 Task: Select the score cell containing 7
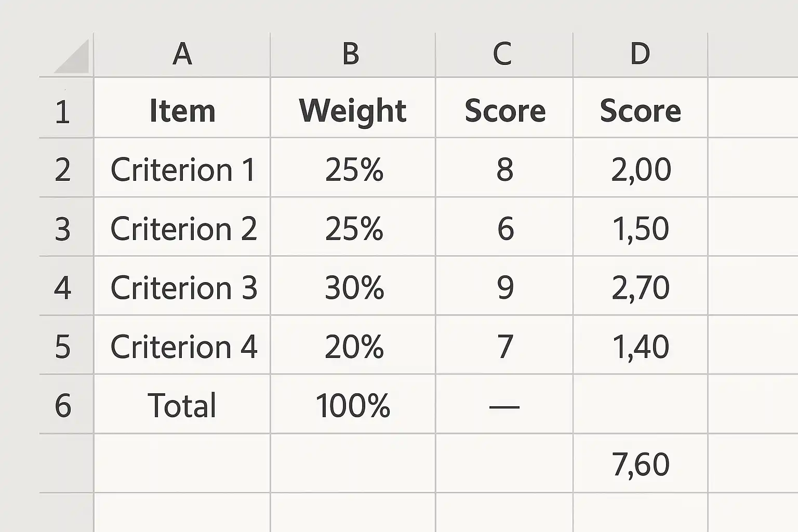tap(504, 347)
